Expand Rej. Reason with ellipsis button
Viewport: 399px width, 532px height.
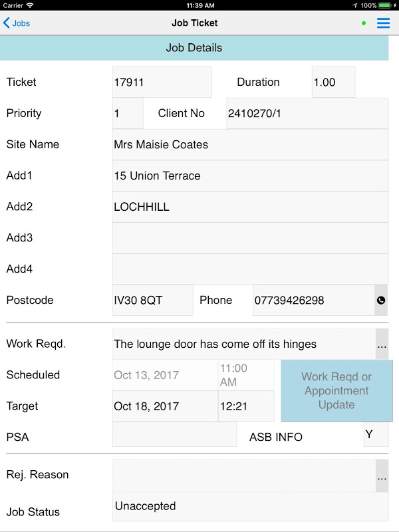[x=382, y=475]
